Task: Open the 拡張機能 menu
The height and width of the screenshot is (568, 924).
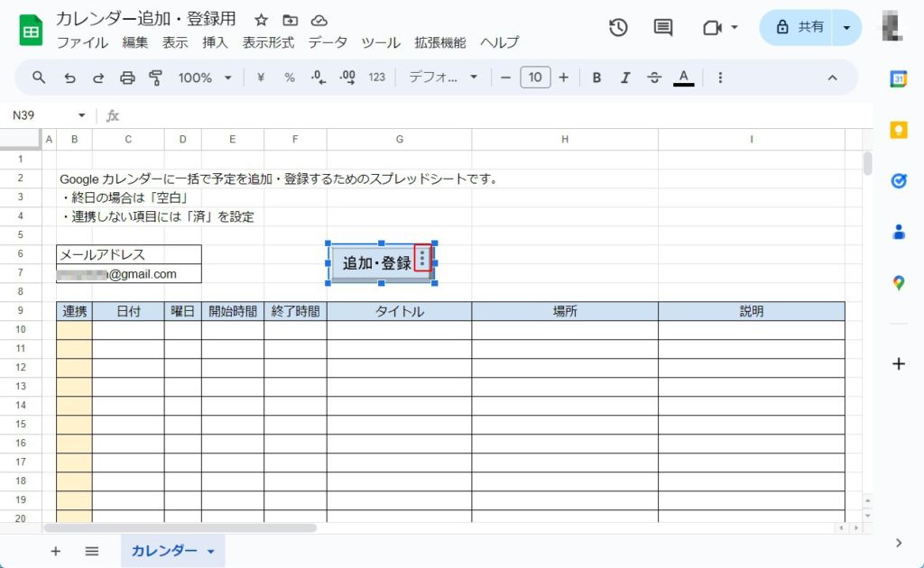Action: point(439,42)
